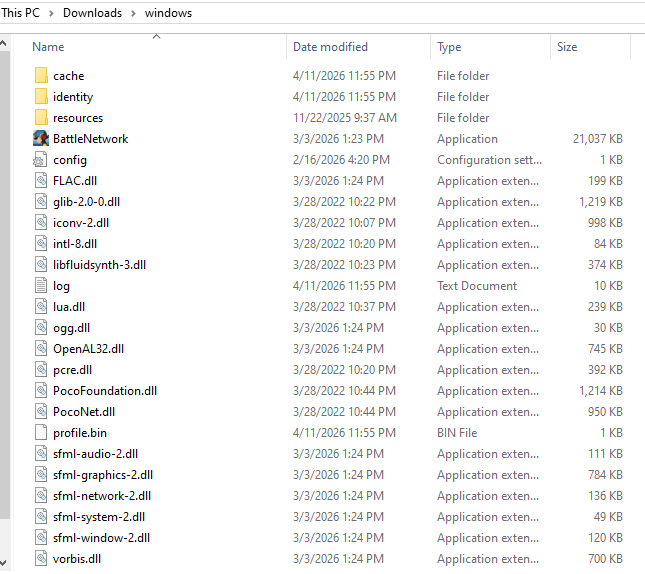The image size is (645, 574).
Task: Select the identity folder icon
Action: 41,97
